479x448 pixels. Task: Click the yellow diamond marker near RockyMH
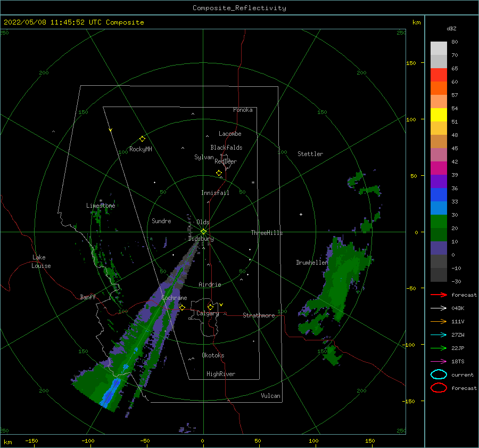coord(142,139)
